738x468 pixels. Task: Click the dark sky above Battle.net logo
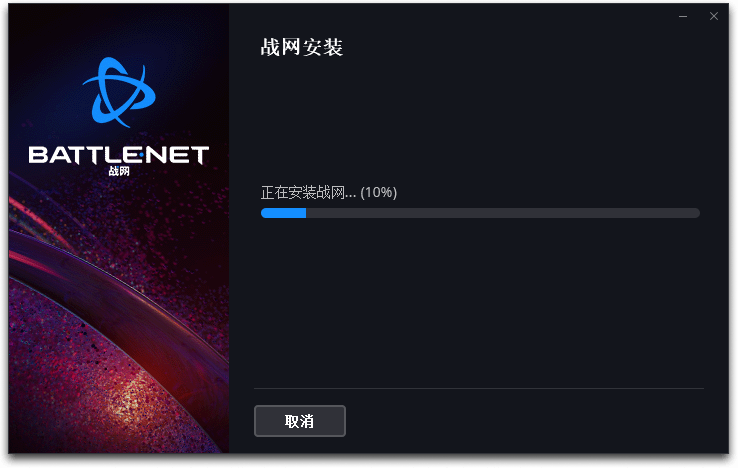[x=119, y=28]
